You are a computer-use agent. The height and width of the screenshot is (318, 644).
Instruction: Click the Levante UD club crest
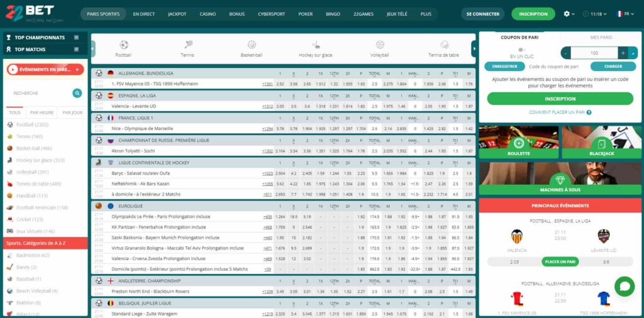pyautogui.click(x=604, y=236)
